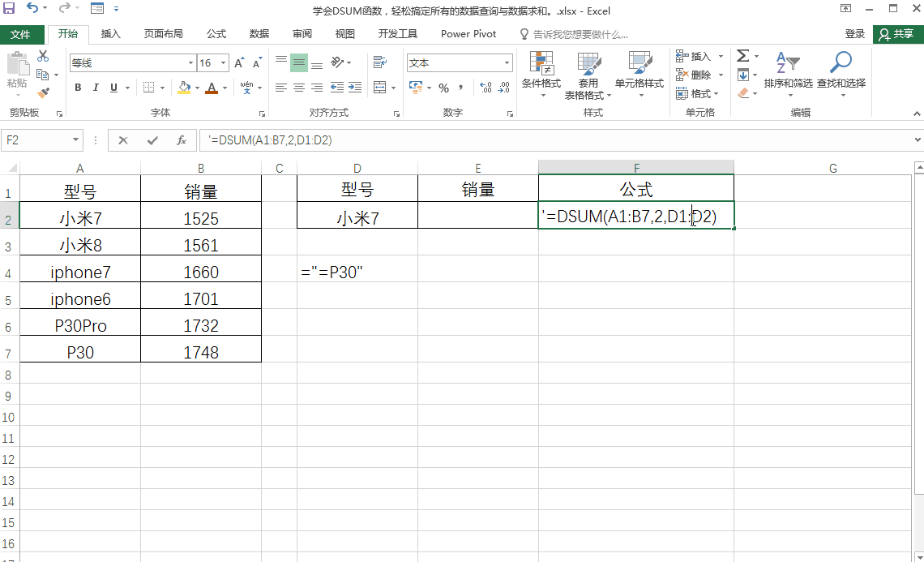924x562 pixels.
Task: Open font color dropdown arrow
Action: tap(225, 88)
